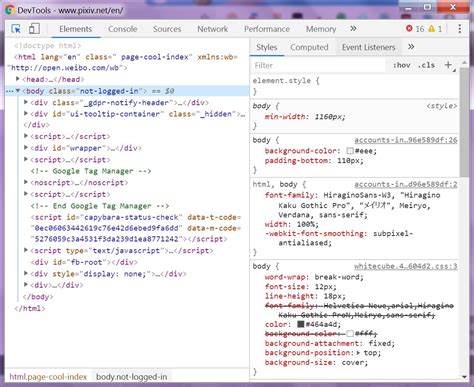Add new style rule plus icon
Viewport: 474px width, 387px height.
point(449,65)
